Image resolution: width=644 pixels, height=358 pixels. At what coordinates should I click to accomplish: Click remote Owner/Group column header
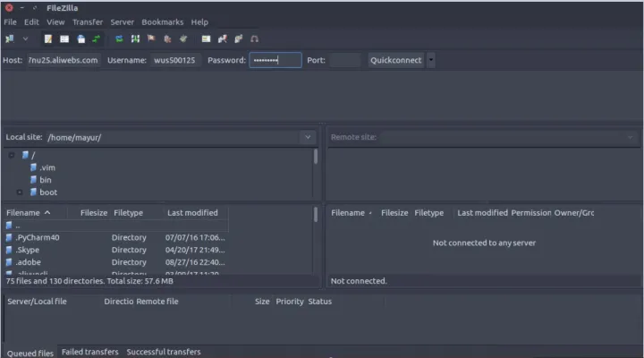pos(573,213)
